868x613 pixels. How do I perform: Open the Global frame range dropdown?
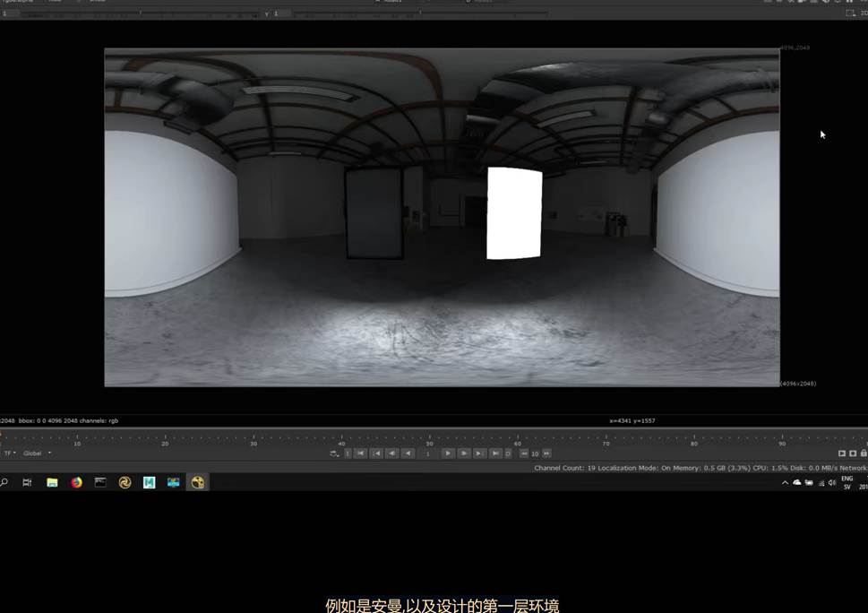tap(37, 453)
